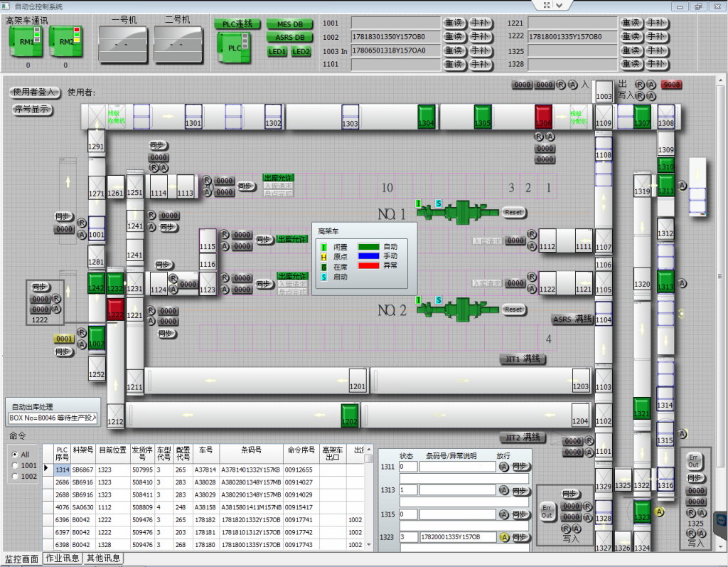
Task: Click the red 异常 legend color swatch
Action: pos(378,265)
